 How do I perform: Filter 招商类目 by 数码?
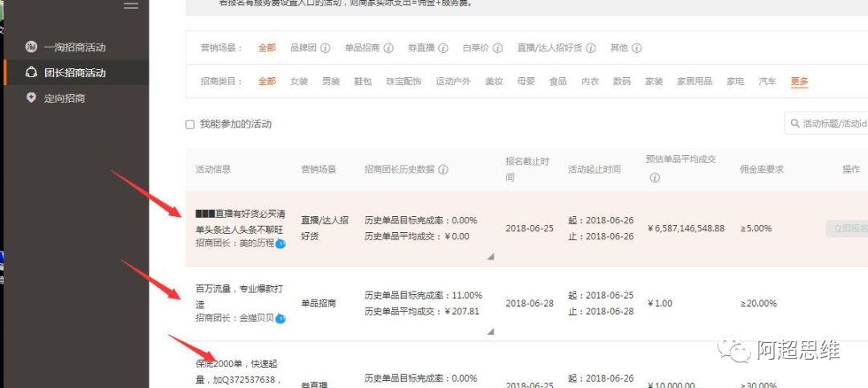(x=622, y=81)
